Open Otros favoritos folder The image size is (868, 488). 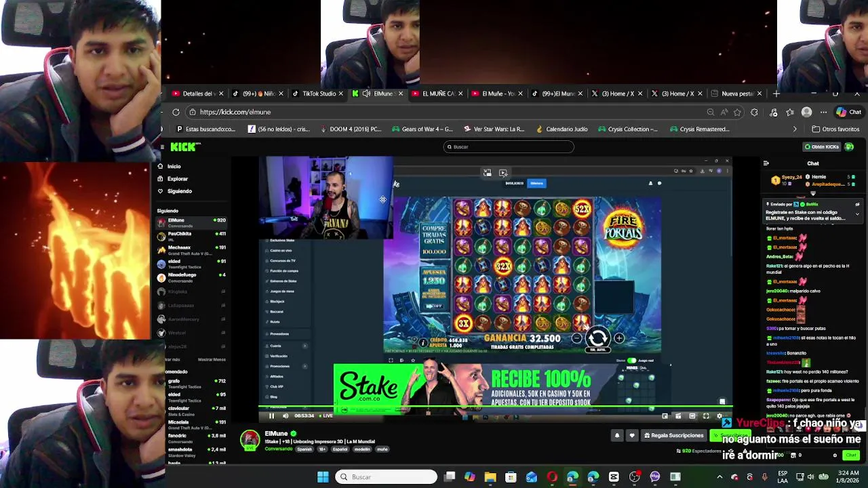835,129
